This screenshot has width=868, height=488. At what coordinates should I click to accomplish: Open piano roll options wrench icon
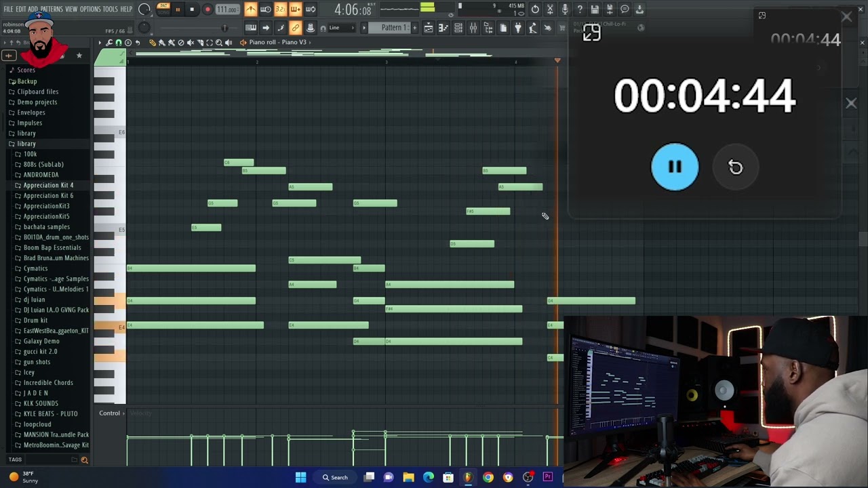point(109,43)
